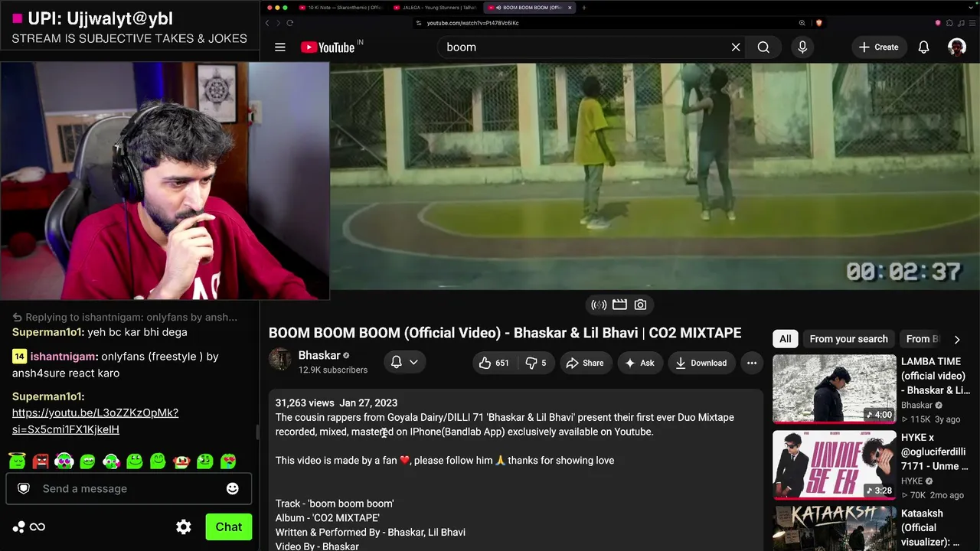Open browser menu icon at toolbar right

tap(972, 23)
